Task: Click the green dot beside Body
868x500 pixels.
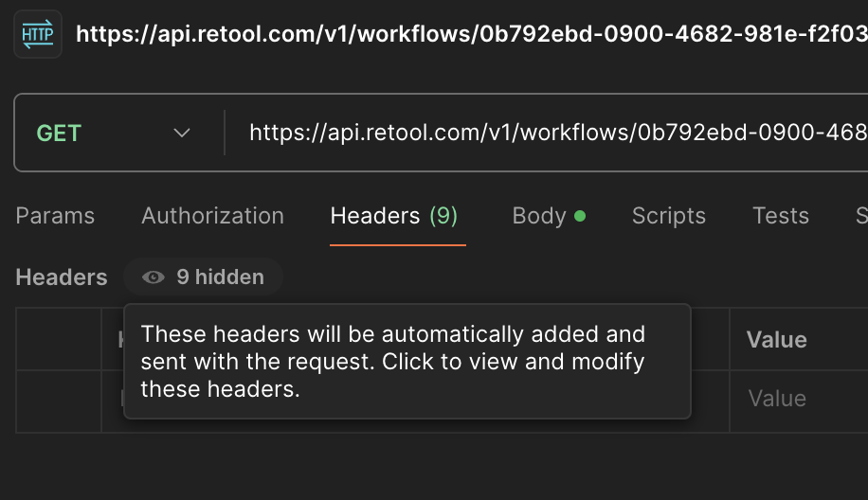Action: tap(580, 216)
